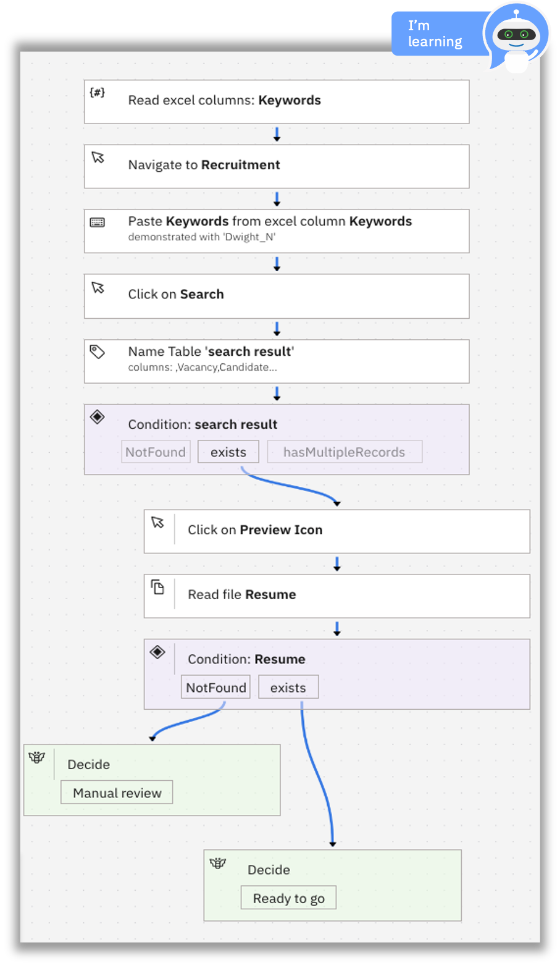This screenshot has height=968, width=560.
Task: Click the Read excel columns step icon
Action: point(98,93)
